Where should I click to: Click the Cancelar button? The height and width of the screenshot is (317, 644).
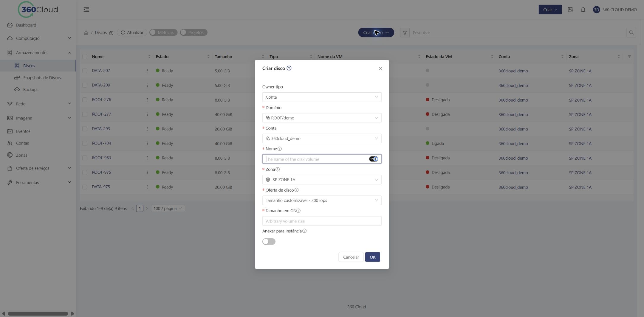pos(351,257)
